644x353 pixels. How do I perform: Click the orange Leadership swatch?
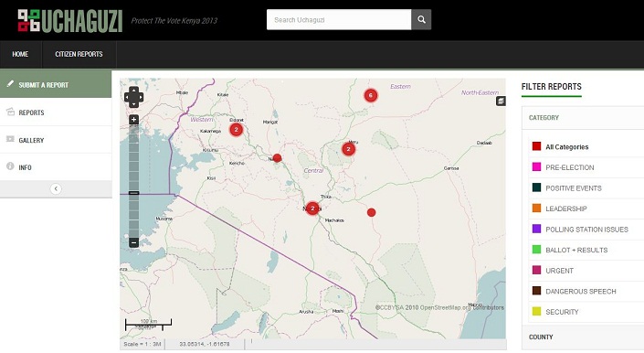536,208
